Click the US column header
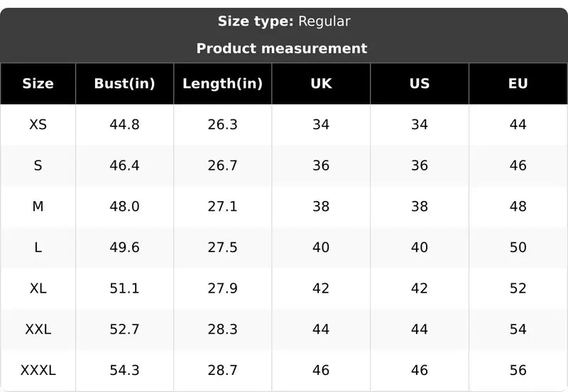 (420, 84)
